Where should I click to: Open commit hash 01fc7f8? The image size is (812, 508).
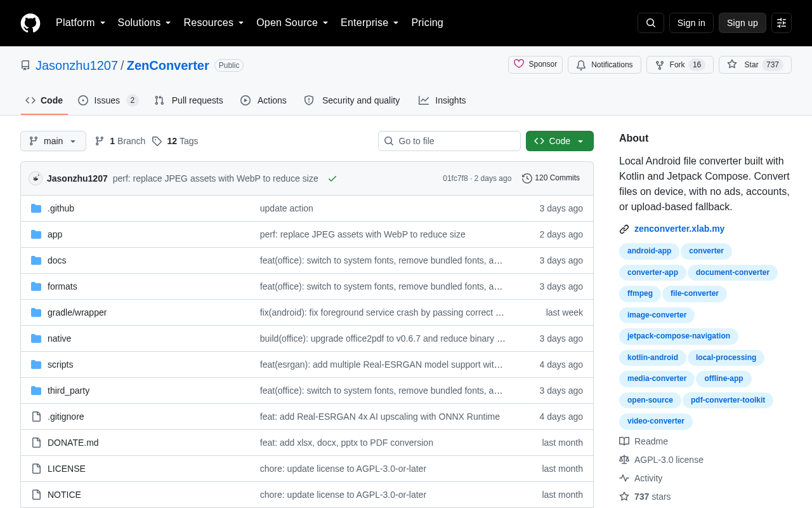pyautogui.click(x=455, y=178)
